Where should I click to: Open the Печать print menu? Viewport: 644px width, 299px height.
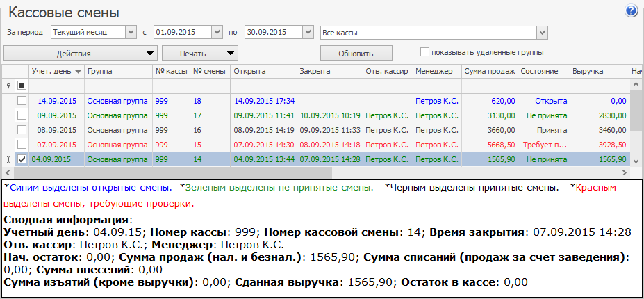(x=200, y=53)
